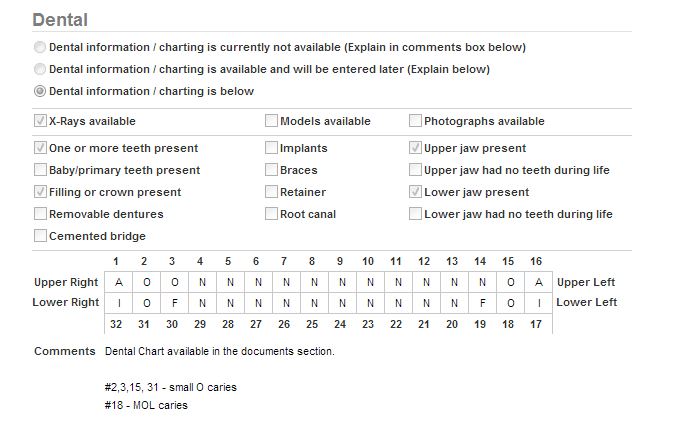Tick the Implants checkbox
The width and height of the screenshot is (678, 425).
point(272,148)
